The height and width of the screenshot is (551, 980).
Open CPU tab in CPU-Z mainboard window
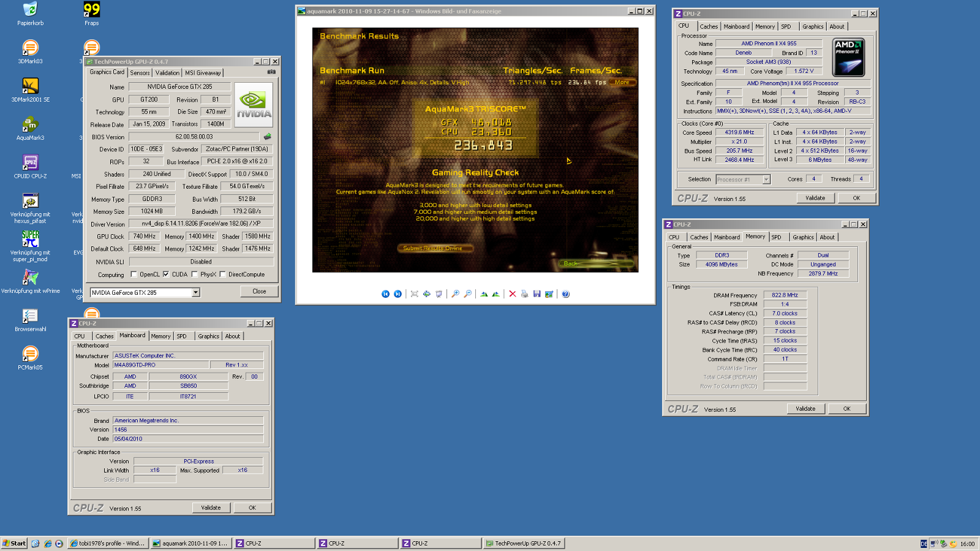[x=80, y=336]
